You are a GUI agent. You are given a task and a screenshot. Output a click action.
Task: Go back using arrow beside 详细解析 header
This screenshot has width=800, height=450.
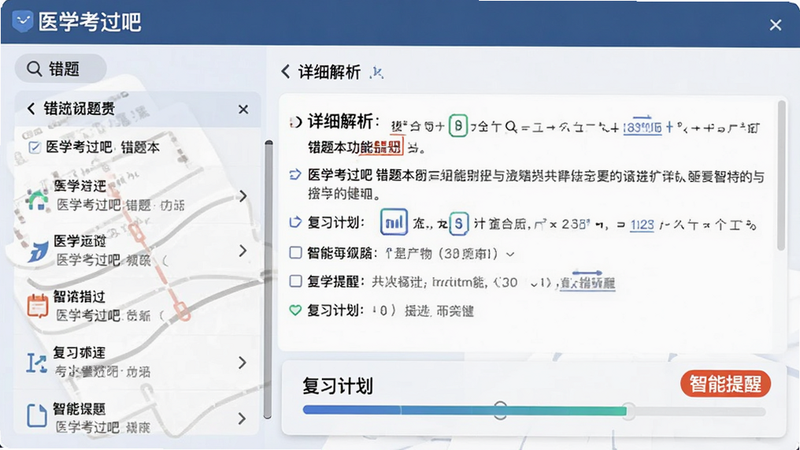[x=285, y=71]
